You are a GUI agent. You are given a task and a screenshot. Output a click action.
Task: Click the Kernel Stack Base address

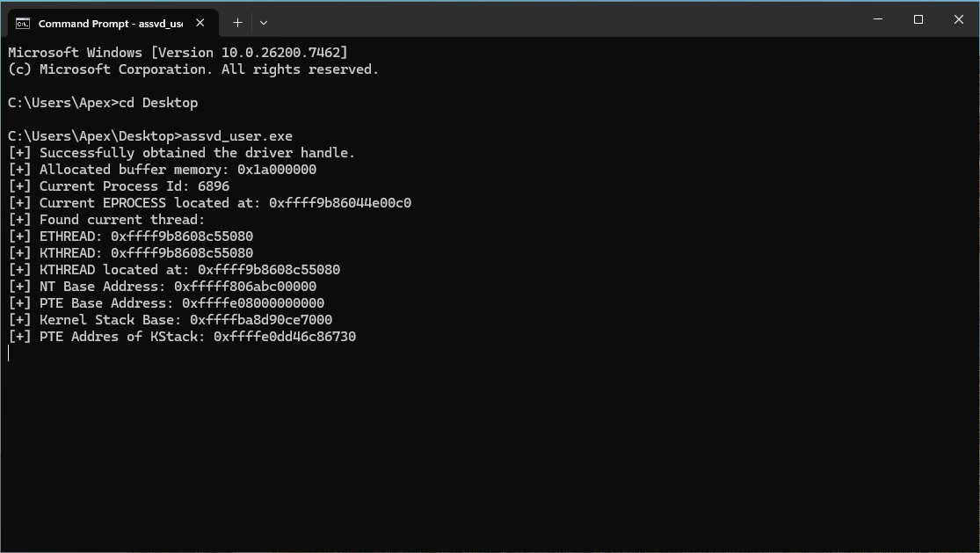point(261,320)
